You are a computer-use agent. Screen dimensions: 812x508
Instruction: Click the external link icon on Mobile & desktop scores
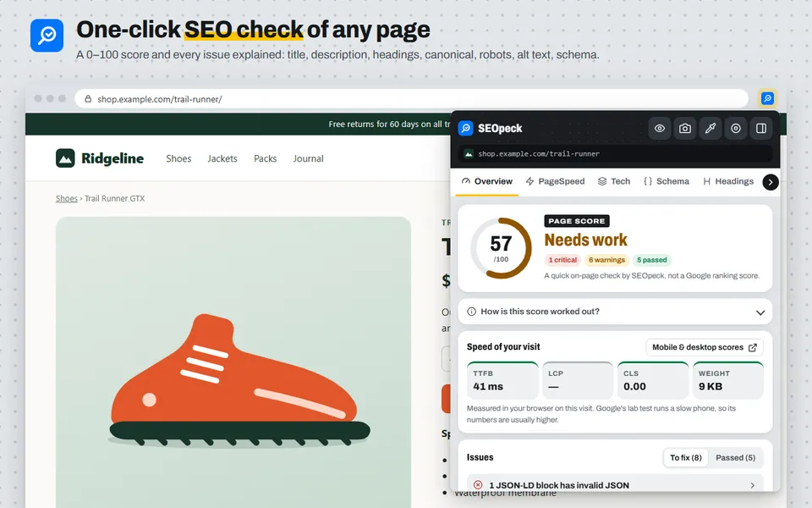(753, 347)
